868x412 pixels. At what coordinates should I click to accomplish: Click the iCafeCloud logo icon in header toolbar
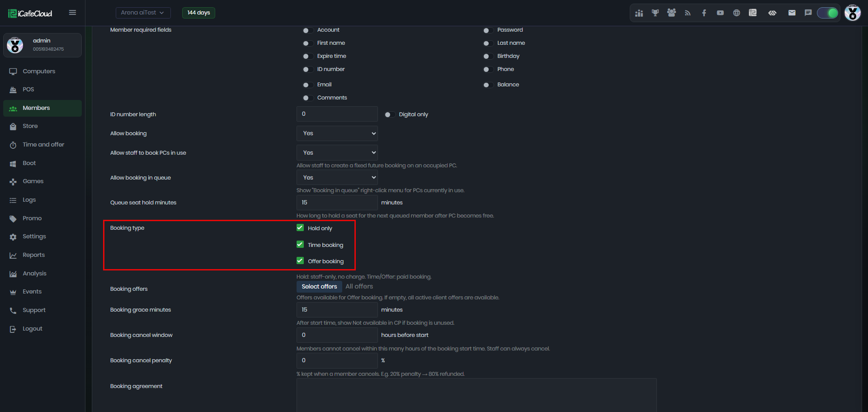(753, 13)
